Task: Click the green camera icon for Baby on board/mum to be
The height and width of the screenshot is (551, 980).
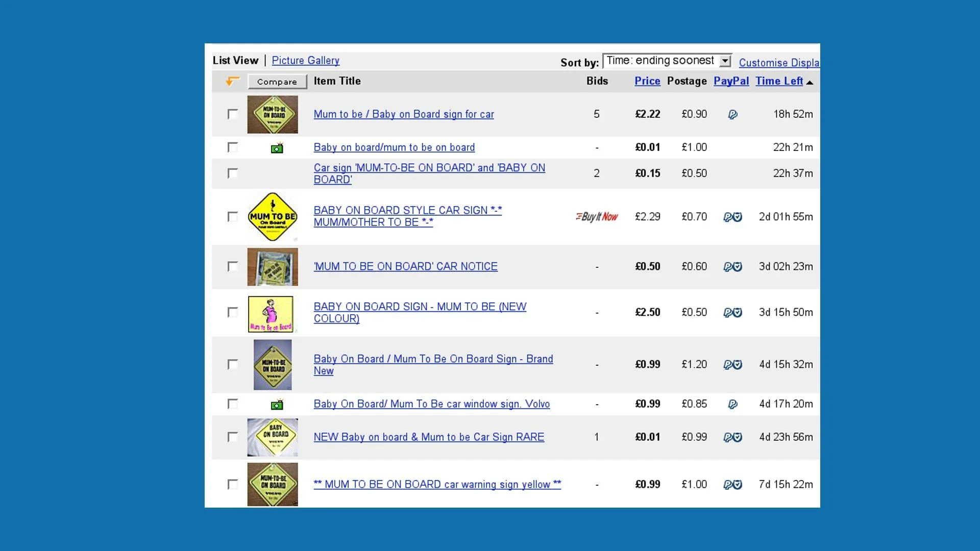Action: pyautogui.click(x=277, y=148)
